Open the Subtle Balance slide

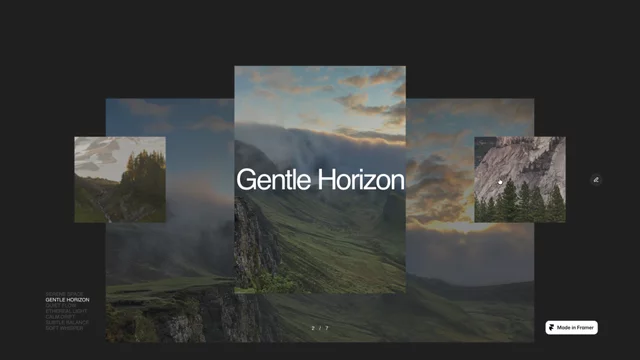coord(67,322)
